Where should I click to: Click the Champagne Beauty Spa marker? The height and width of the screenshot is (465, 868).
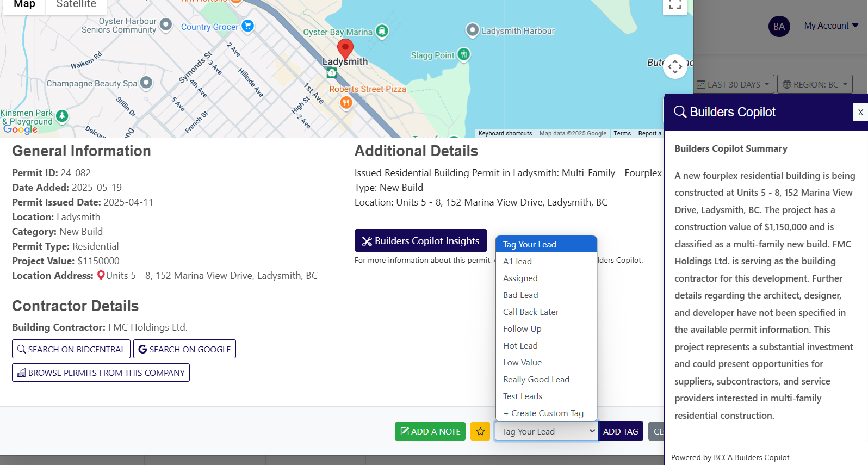tap(146, 83)
